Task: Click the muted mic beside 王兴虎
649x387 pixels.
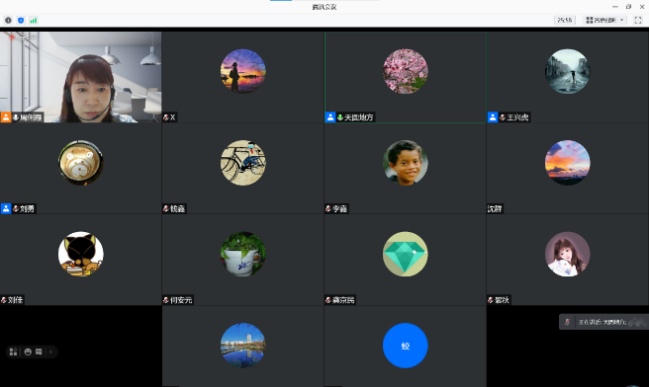Action: (502, 117)
